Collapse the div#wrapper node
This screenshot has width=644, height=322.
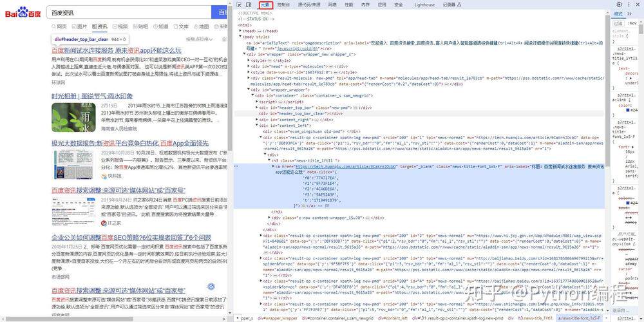coord(244,54)
